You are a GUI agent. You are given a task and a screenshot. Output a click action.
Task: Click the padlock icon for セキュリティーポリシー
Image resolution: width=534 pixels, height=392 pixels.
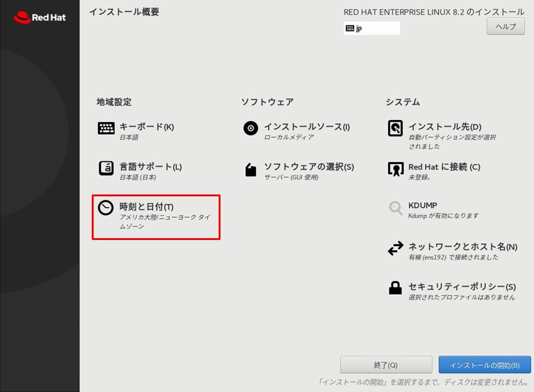pos(395,287)
